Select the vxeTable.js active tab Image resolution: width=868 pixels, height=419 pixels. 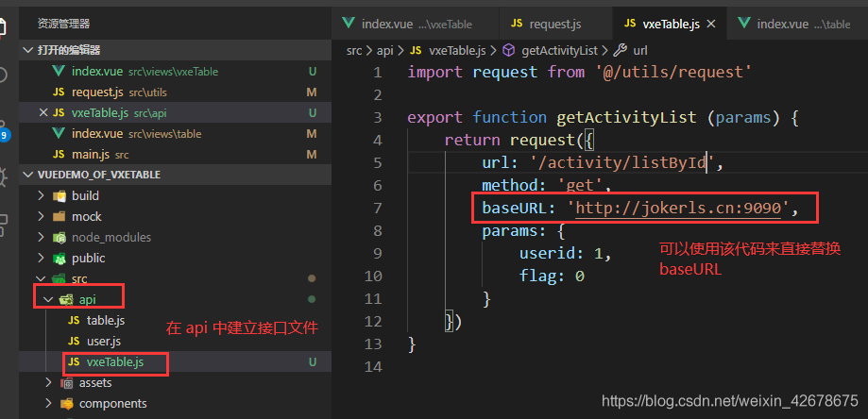coord(670,24)
